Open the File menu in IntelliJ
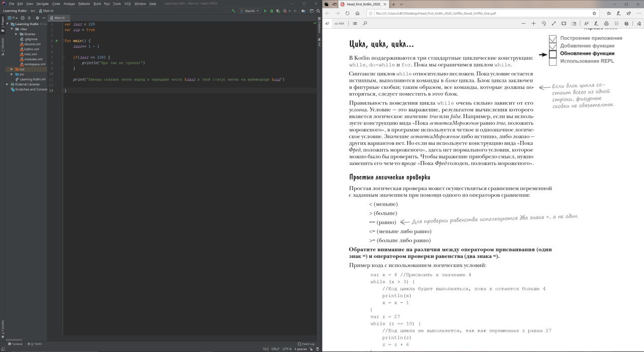Viewport: 644px width, 352px height. pos(12,4)
